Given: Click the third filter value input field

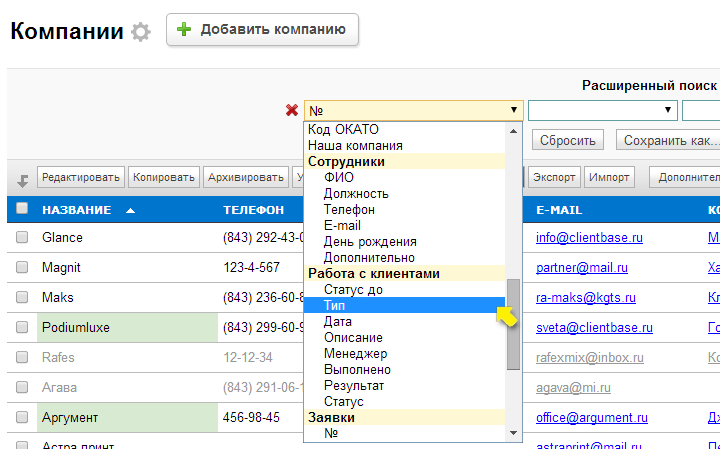Looking at the screenshot, I should pyautogui.click(x=702, y=110).
